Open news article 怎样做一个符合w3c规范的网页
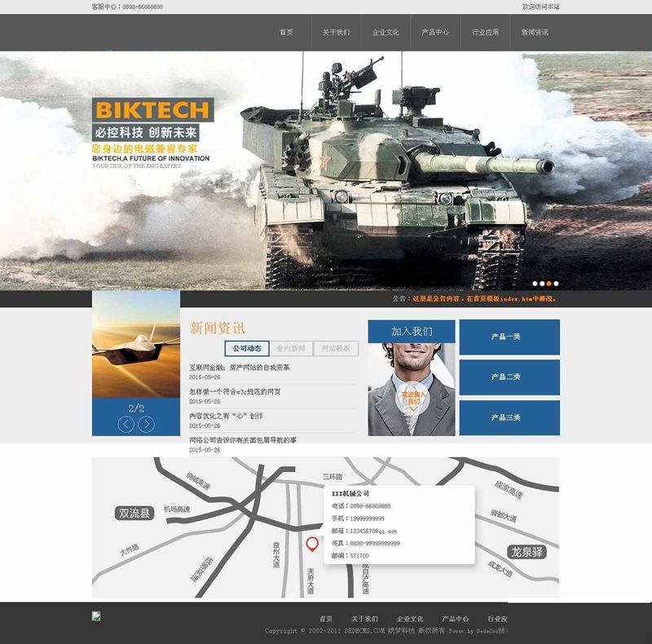652x644 pixels. (235, 392)
